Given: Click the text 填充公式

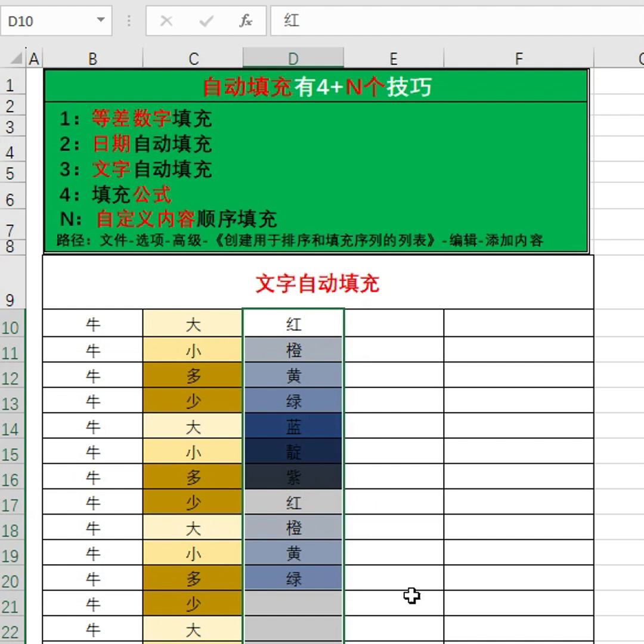Looking at the screenshot, I should tap(132, 194).
